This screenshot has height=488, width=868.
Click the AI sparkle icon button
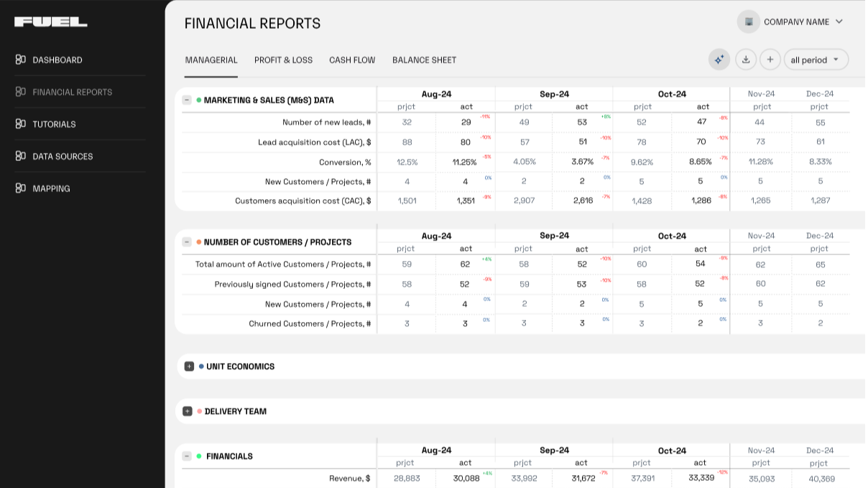click(x=719, y=60)
